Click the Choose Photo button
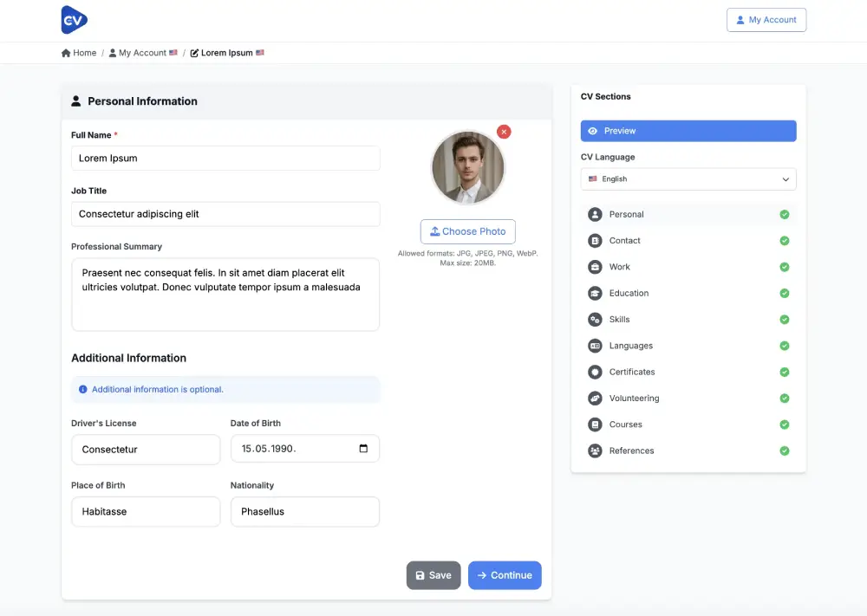 pos(467,231)
